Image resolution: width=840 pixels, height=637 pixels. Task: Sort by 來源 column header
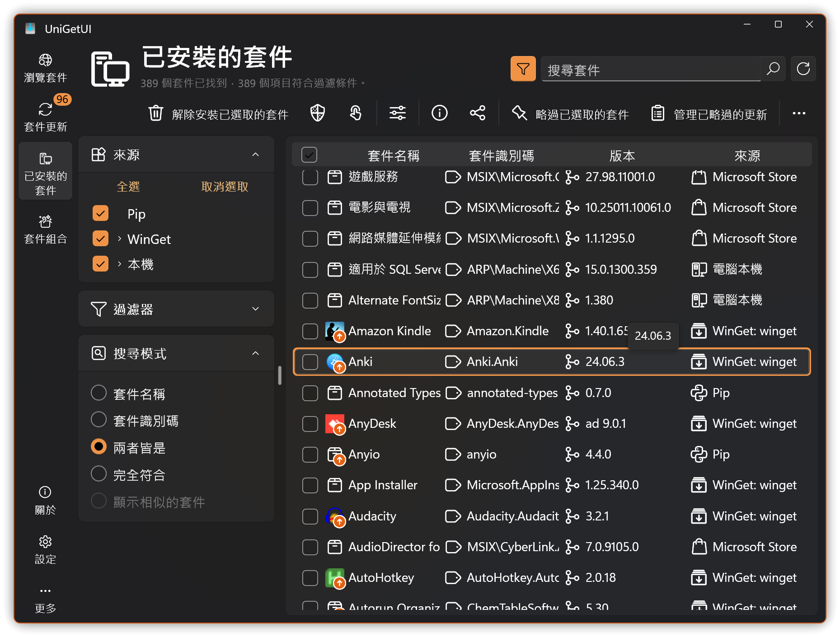tap(747, 156)
